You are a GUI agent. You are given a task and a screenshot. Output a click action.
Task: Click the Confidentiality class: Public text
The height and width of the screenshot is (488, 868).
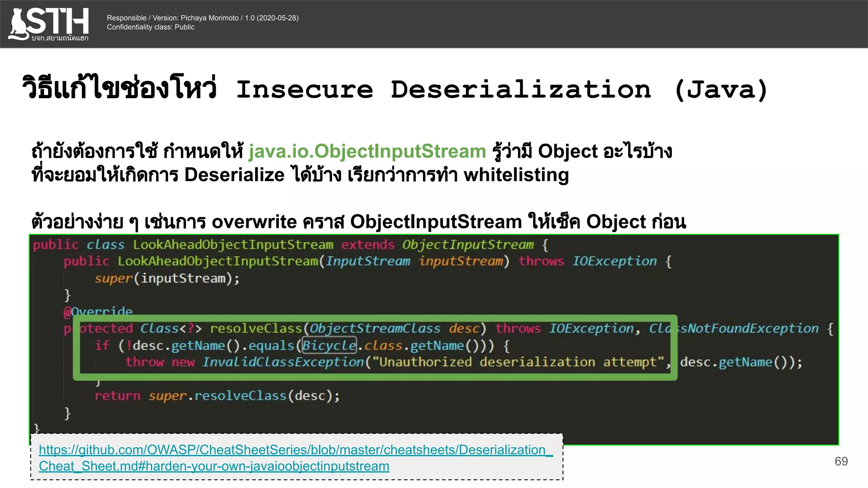(x=150, y=27)
